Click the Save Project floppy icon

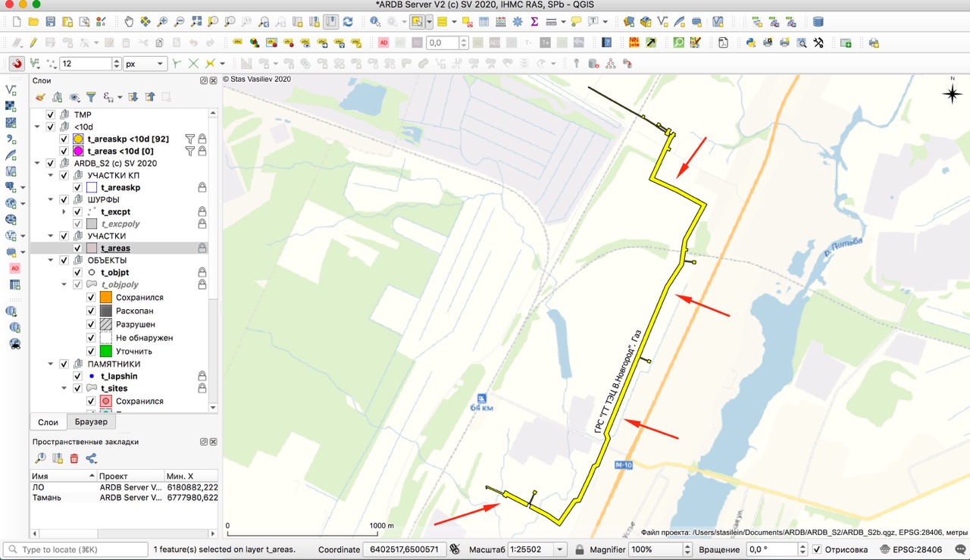[x=50, y=22]
